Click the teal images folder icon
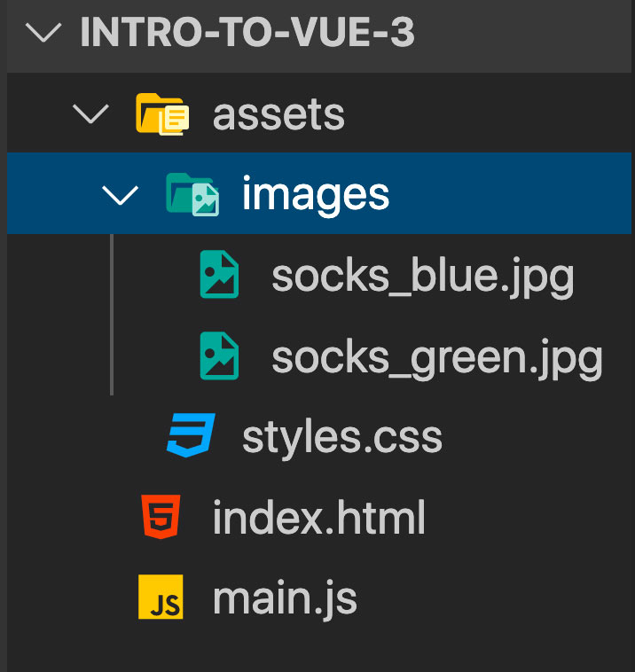 (x=192, y=194)
